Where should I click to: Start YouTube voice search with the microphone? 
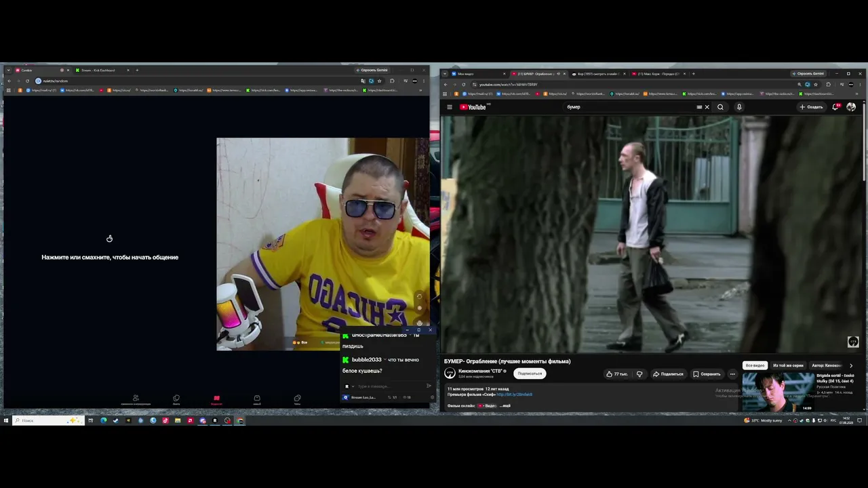(x=739, y=107)
